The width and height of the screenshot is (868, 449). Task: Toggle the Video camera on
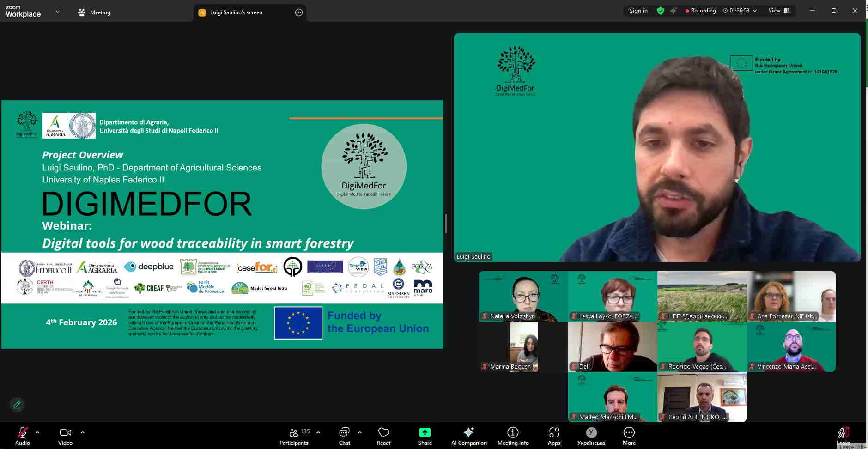click(65, 436)
